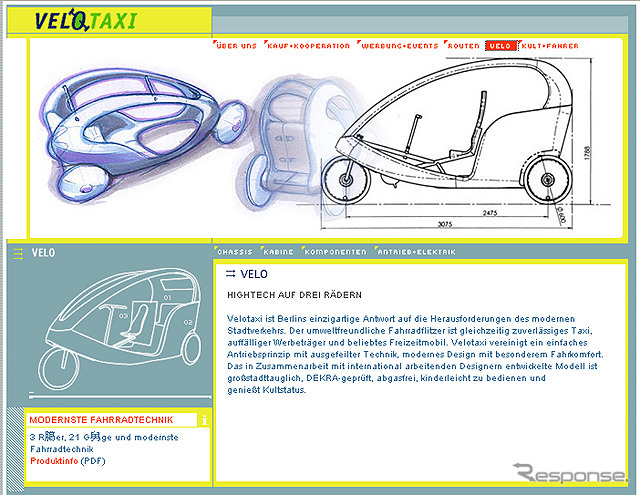Screen dimensions: 640x495
Task: Click the slider bar below the velotaxi outline
Action: coord(120,395)
